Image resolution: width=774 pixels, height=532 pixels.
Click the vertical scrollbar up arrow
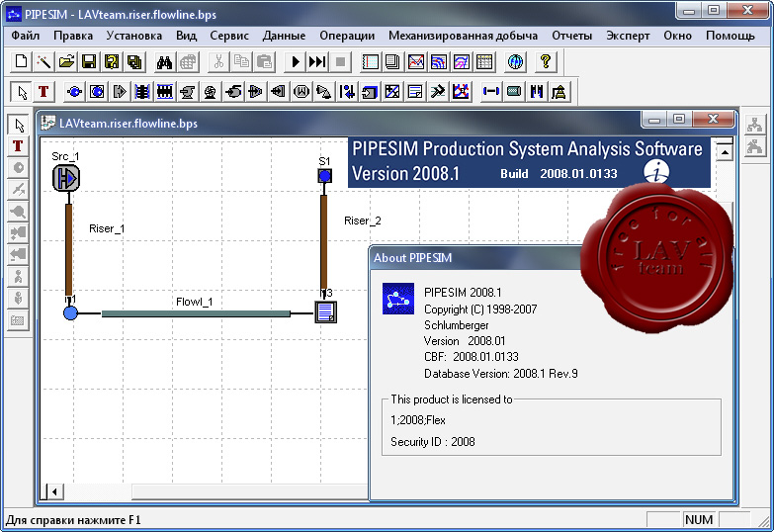click(725, 152)
